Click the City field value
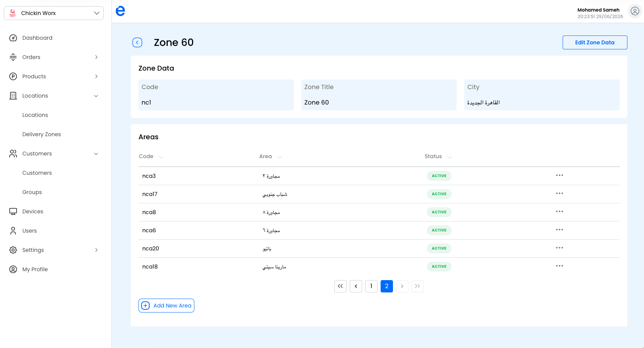 click(484, 103)
